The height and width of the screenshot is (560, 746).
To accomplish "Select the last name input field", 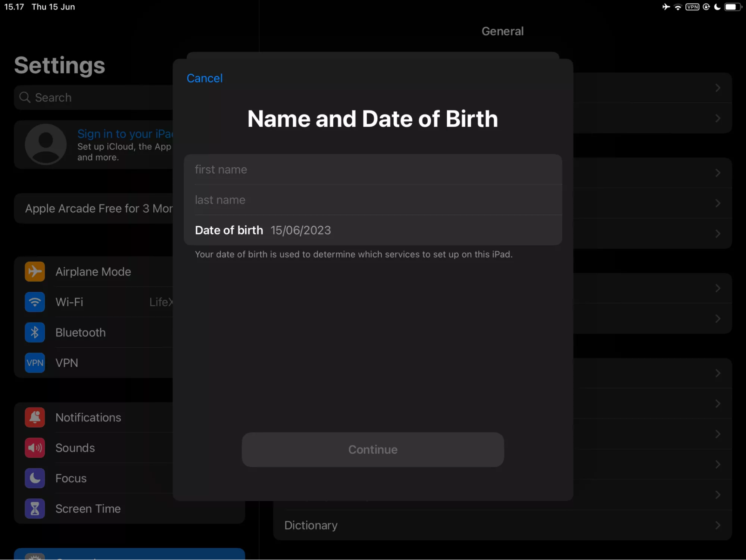I will pyautogui.click(x=373, y=199).
